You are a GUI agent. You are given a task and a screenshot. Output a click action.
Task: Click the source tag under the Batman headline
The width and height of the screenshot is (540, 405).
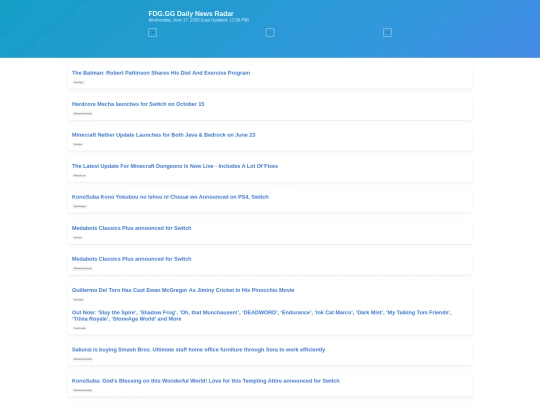point(79,82)
